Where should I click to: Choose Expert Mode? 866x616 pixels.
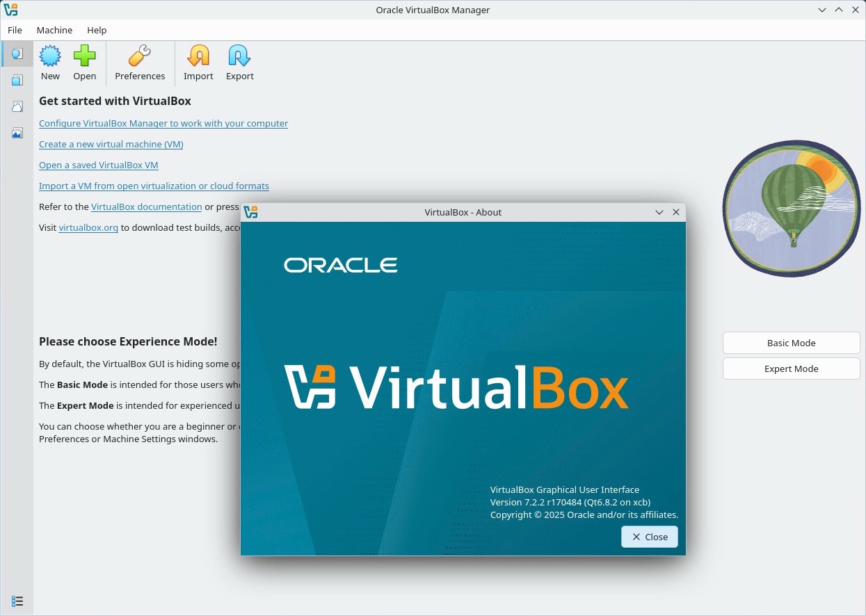click(792, 368)
